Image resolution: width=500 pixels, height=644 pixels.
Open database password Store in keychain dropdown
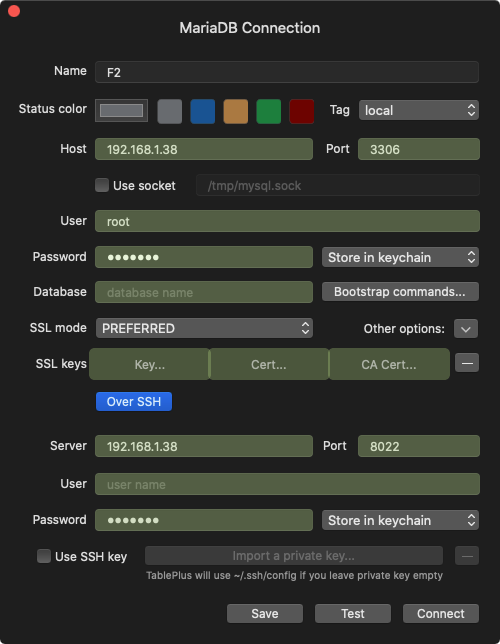(x=400, y=258)
